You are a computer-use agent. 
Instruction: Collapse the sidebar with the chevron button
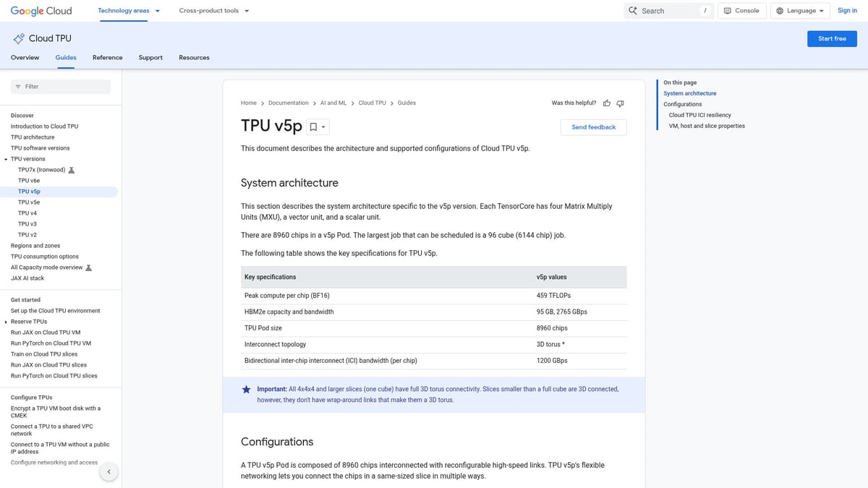pos(109,471)
